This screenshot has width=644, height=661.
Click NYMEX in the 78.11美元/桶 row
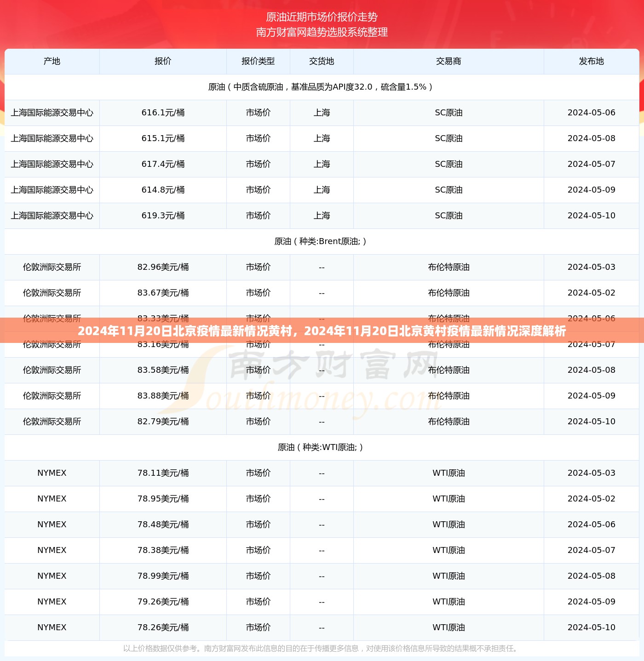coord(52,473)
